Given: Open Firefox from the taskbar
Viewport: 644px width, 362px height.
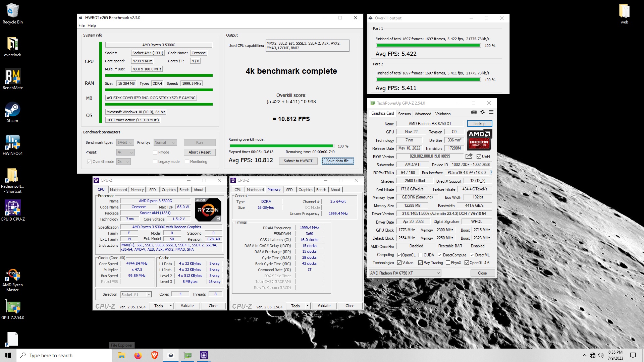Looking at the screenshot, I should point(138,355).
